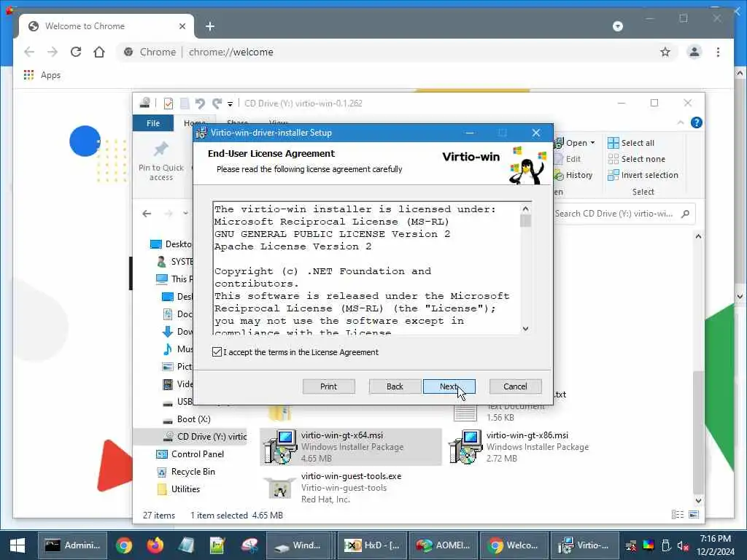Click the taskbar clock showing 7:16 PM
The image size is (747, 560).
[x=715, y=545]
